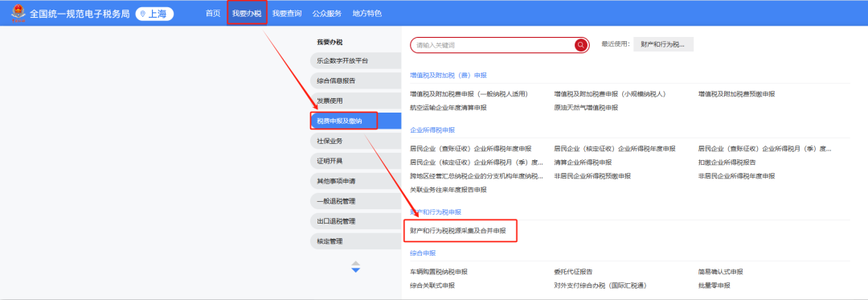Open 跨地区经营汇总纳税企业的分支机构年度纳税 link
868x300 pixels.
coord(477,176)
